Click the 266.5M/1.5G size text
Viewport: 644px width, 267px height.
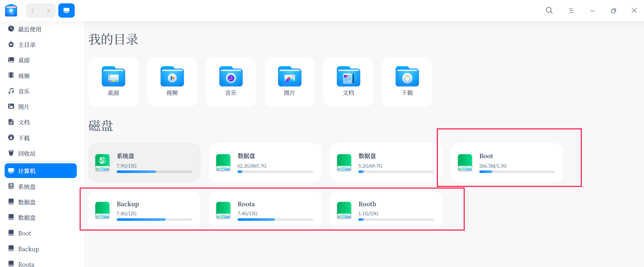493,166
